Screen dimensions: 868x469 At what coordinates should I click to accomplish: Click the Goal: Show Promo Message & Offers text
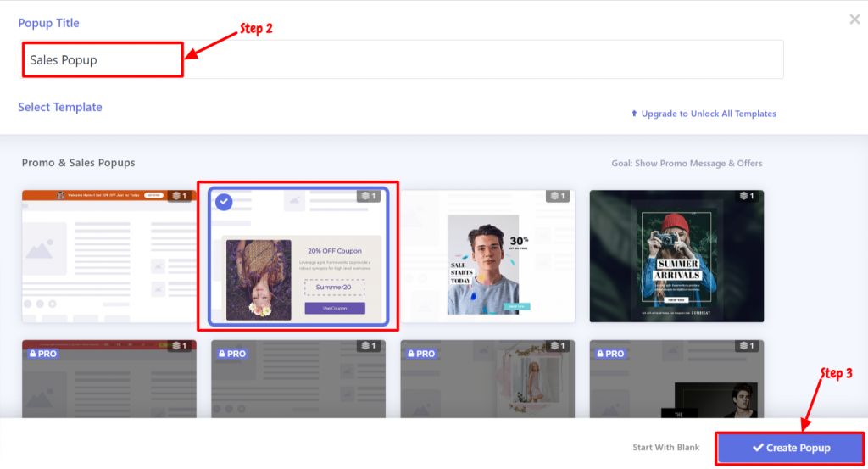pos(687,164)
